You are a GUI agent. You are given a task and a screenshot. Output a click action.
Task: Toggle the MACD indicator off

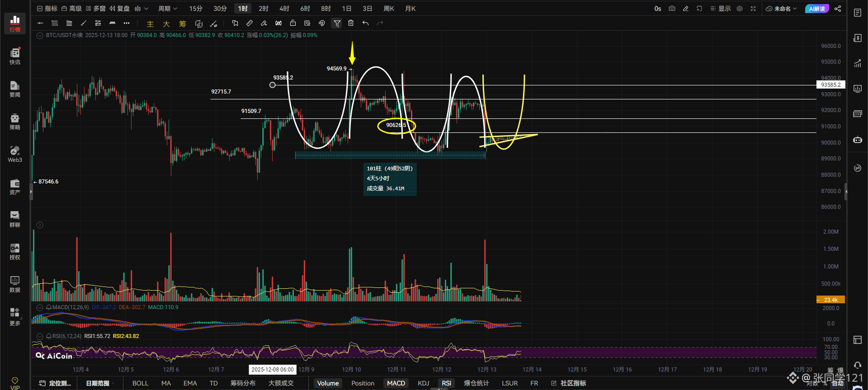point(396,383)
